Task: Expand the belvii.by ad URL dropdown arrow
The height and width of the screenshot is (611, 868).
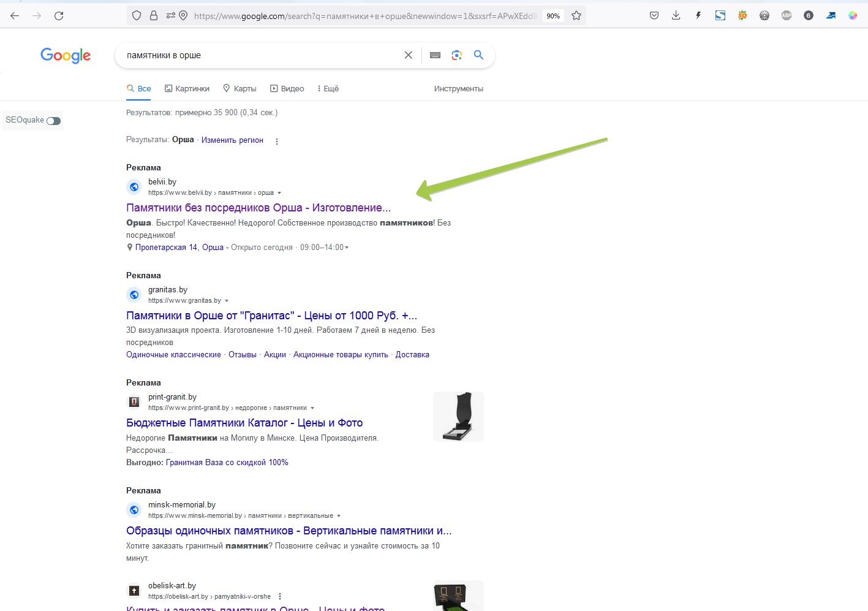Action: [279, 193]
